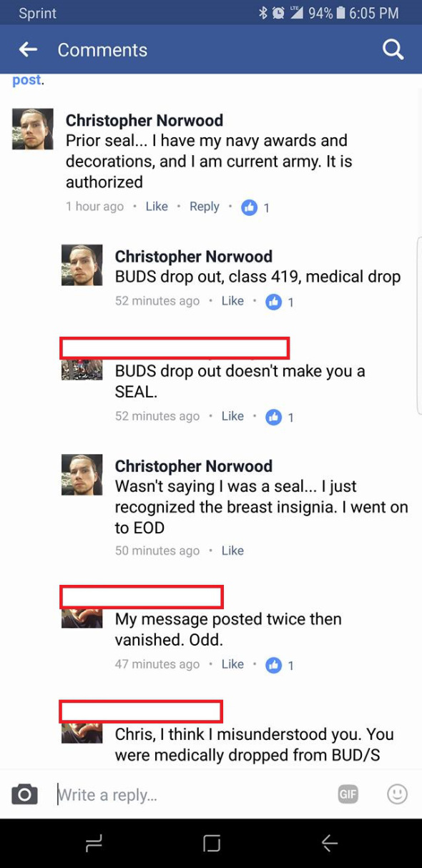
Task: Open the 'post' link at top
Action: [26, 80]
